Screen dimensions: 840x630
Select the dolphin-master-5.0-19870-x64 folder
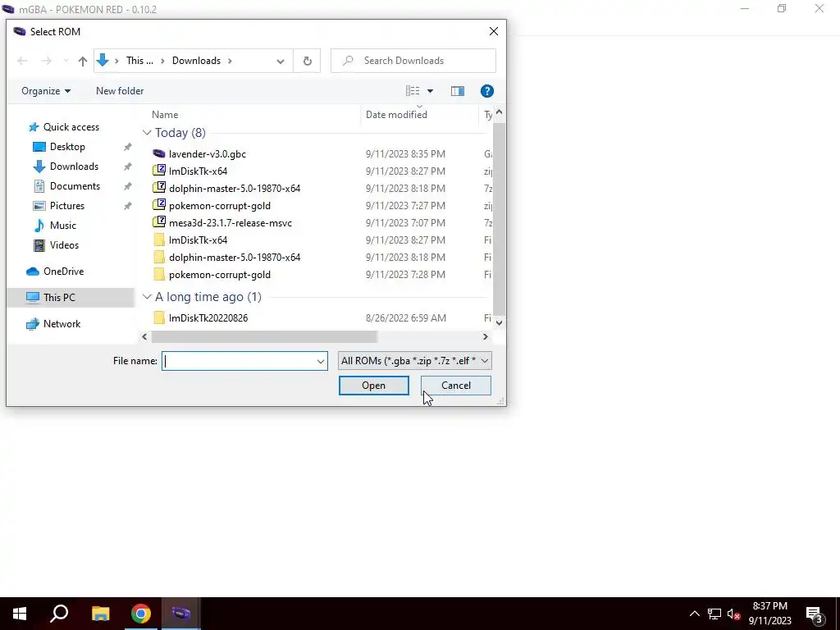pyautogui.click(x=235, y=257)
